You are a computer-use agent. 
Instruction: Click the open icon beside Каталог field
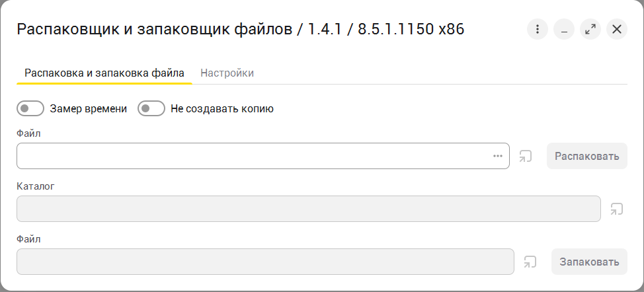(617, 209)
